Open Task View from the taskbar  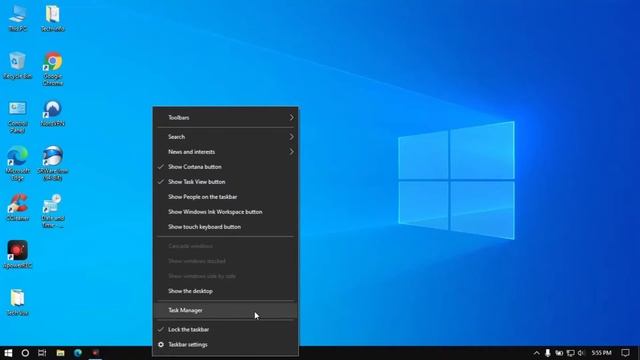click(x=42, y=353)
